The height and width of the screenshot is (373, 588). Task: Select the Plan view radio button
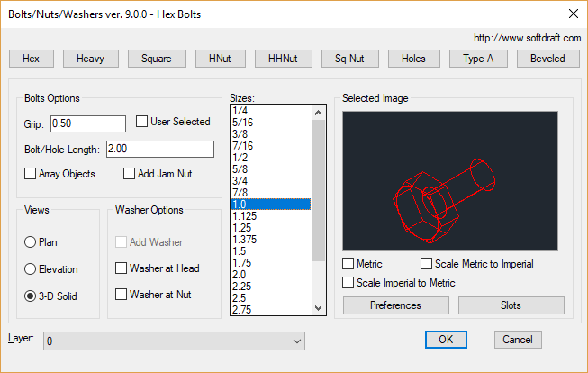pos(32,242)
